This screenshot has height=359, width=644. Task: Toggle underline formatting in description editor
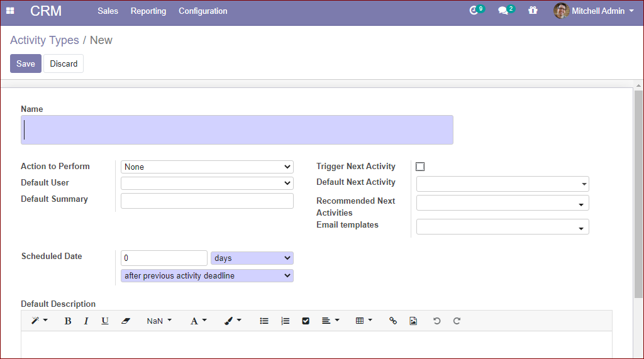click(x=105, y=321)
